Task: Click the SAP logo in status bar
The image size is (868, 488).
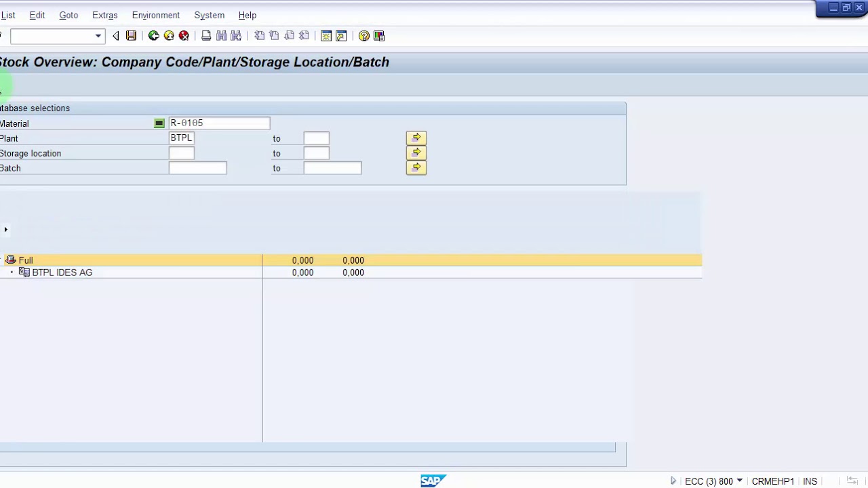Action: [x=433, y=481]
